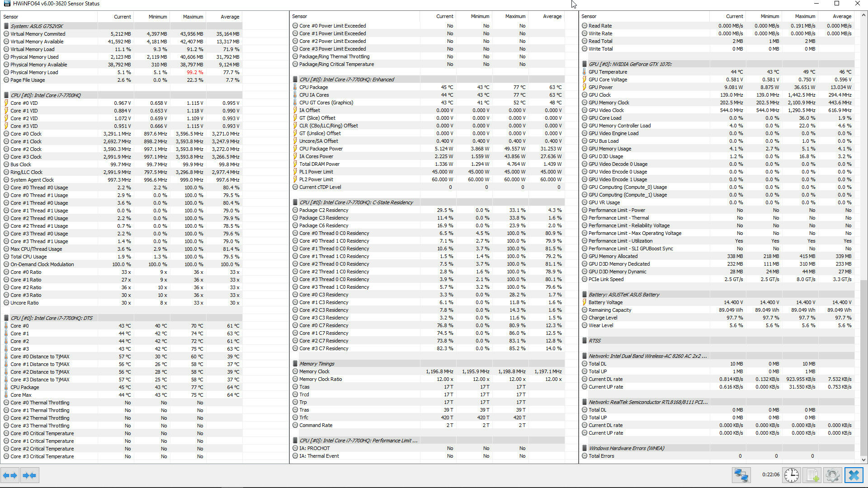Click the chip icon beside System: ASUS G752VSK

tap(6, 26)
